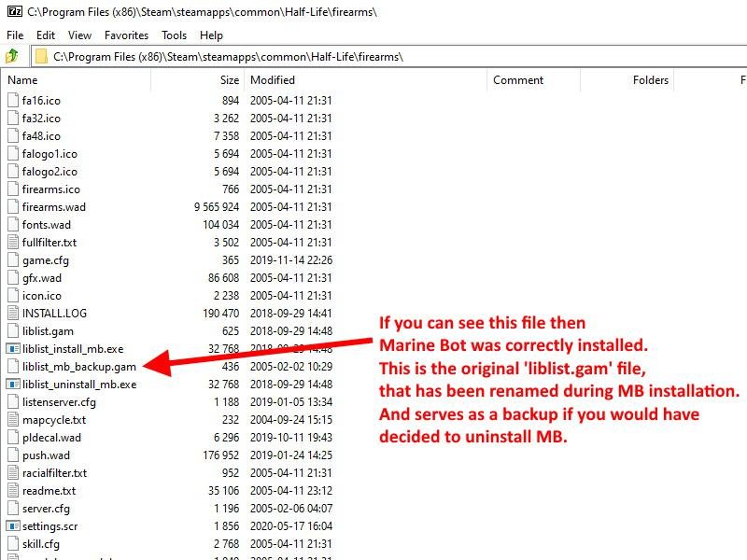The height and width of the screenshot is (560, 747).
Task: Select the liblist_install_mb.exe program icon
Action: click(x=13, y=348)
